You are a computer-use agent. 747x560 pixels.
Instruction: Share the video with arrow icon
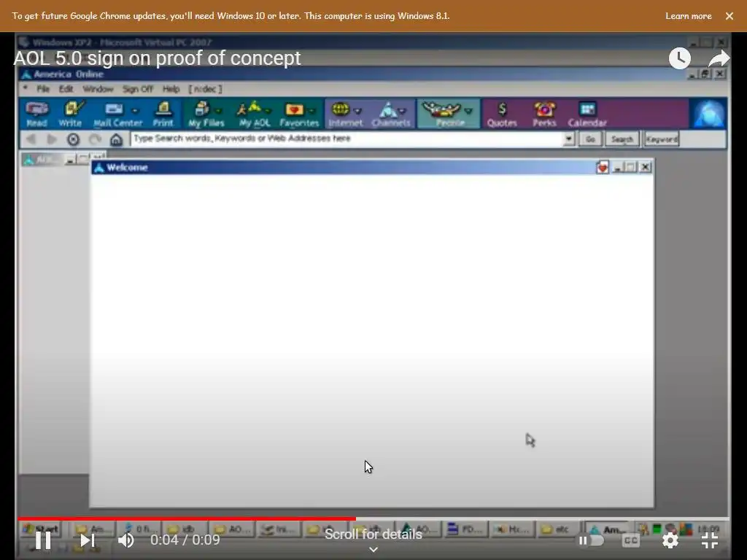coord(719,58)
